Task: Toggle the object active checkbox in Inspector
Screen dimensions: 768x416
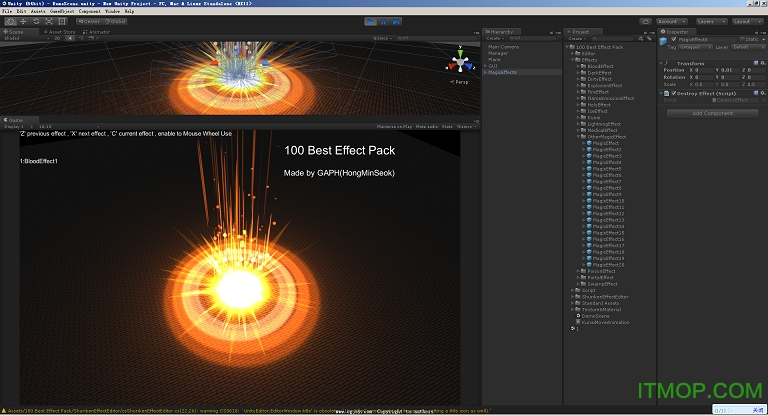Action: point(674,39)
